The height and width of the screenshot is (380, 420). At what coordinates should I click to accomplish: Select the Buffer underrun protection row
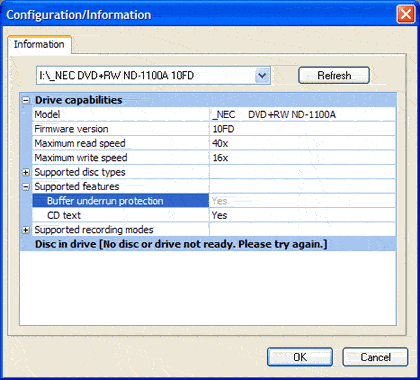[214, 201]
